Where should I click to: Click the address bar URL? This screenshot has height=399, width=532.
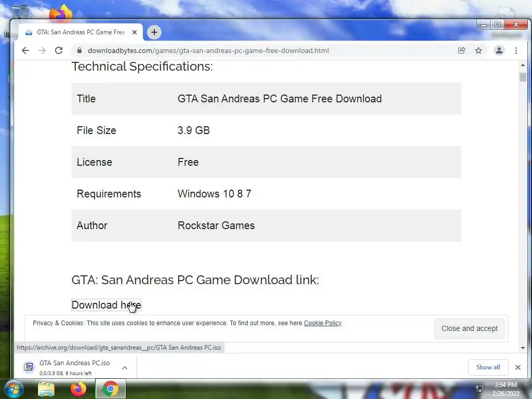pos(208,50)
